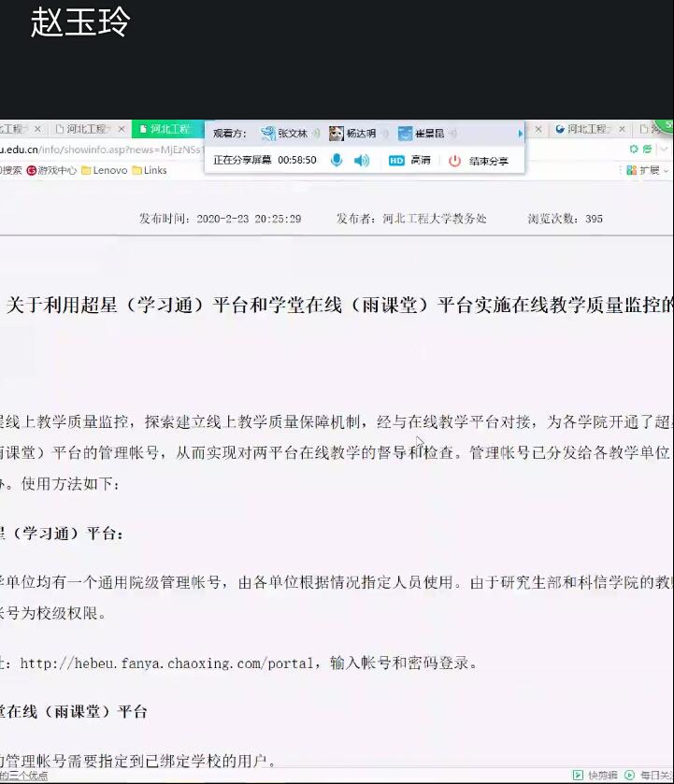
Task: Open the 扩展 extensions menu
Action: 648,170
